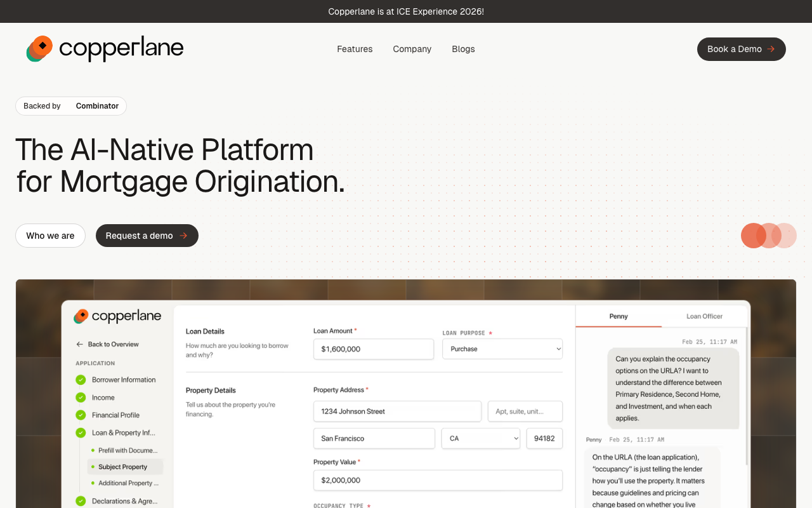Click the Who we are button
Image resolution: width=812 pixels, height=508 pixels.
pyautogui.click(x=50, y=236)
